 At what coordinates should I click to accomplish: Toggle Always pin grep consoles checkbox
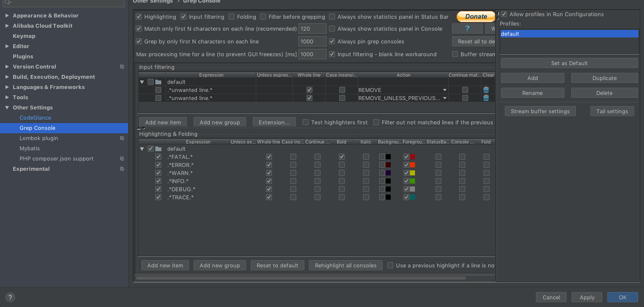coord(332,42)
